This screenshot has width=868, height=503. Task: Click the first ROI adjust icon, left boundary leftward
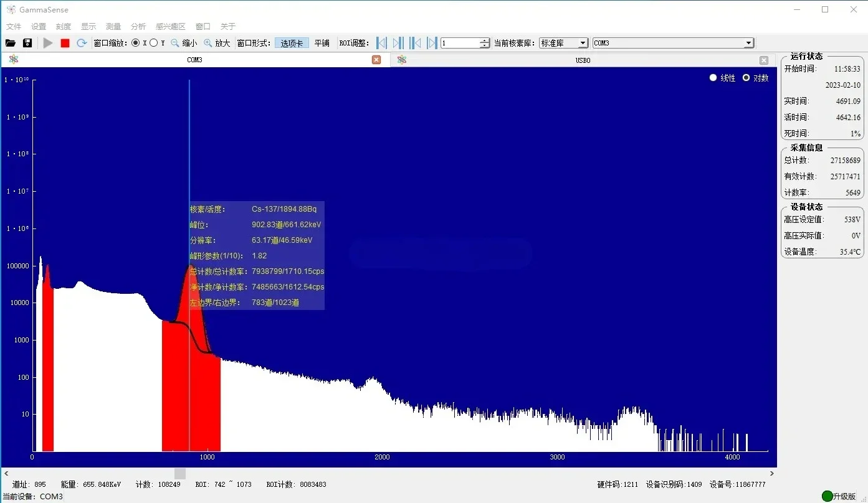[382, 43]
